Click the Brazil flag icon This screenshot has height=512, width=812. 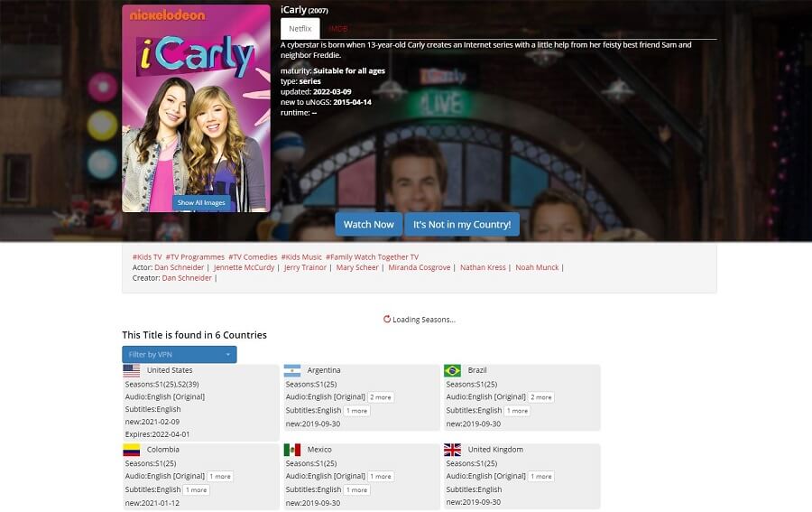[453, 370]
